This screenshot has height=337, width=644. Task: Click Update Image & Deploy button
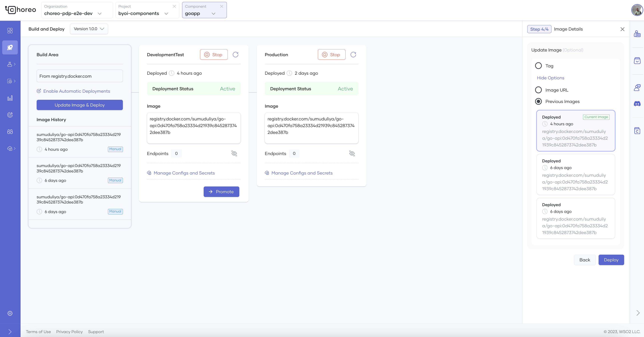tap(79, 105)
